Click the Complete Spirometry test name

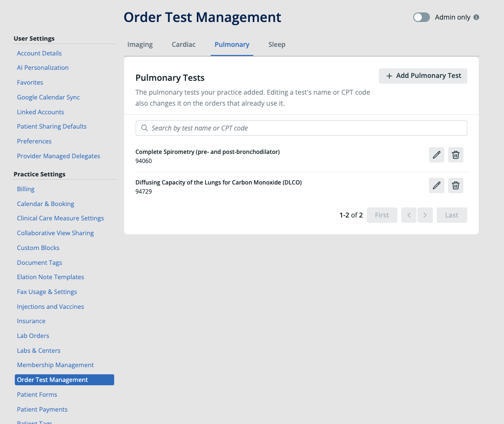click(208, 152)
